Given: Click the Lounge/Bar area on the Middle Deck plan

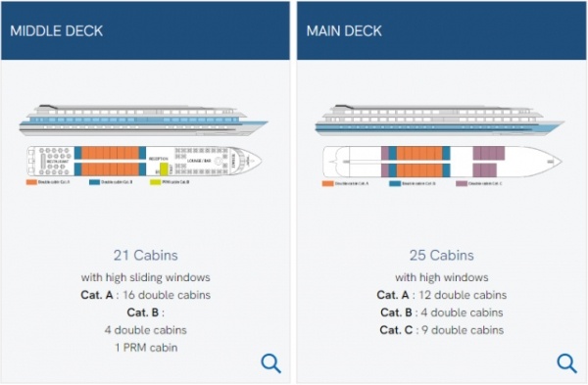Looking at the screenshot, I should 201,162.
